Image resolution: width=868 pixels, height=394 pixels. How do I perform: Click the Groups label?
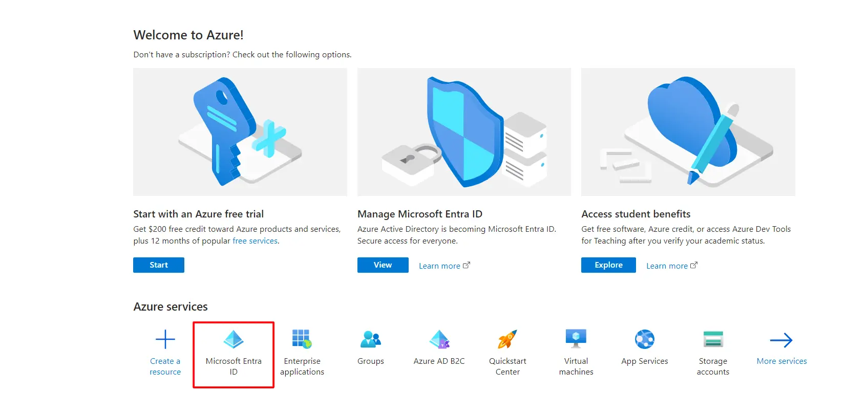tap(371, 361)
